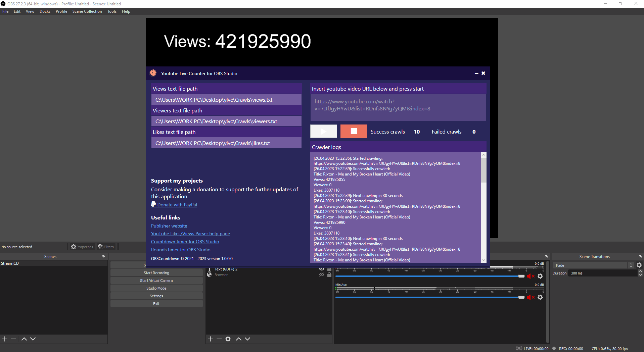This screenshot has height=352, width=644.
Task: Click the YouTube video URL input box
Action: click(x=398, y=107)
